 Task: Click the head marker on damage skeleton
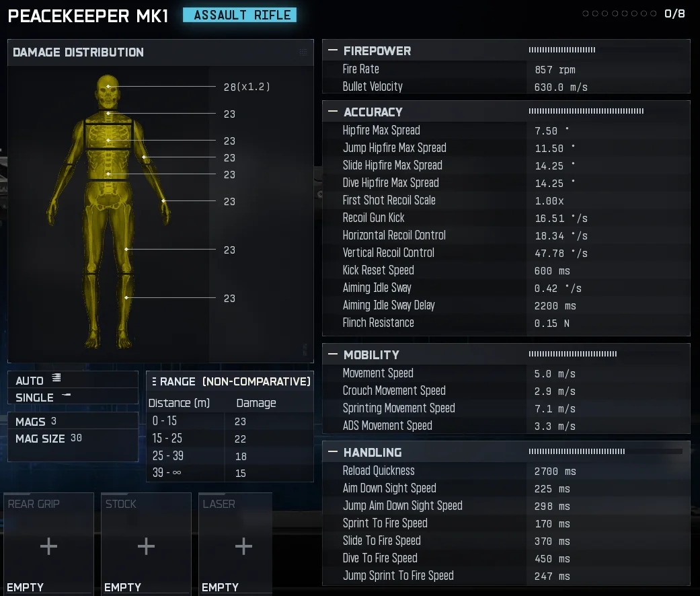point(108,86)
